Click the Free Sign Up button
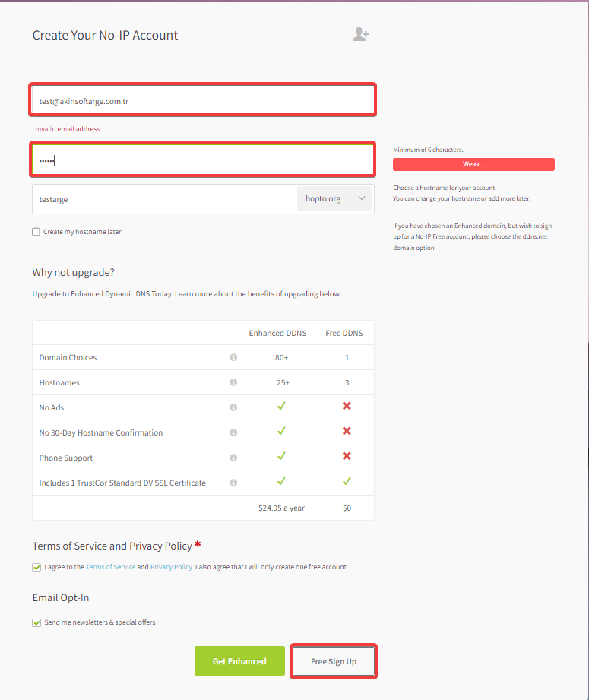Screen dimensions: 589x700 tap(334, 661)
